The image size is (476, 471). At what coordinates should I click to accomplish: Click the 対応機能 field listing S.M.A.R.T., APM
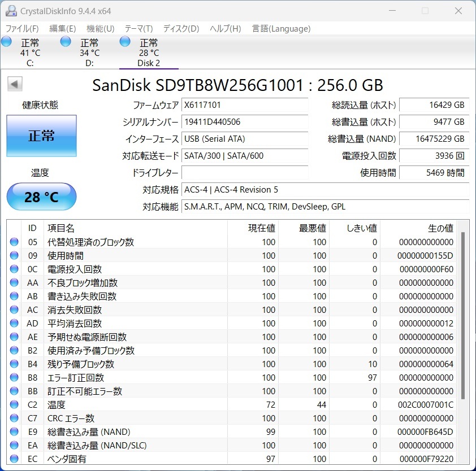[326, 207]
